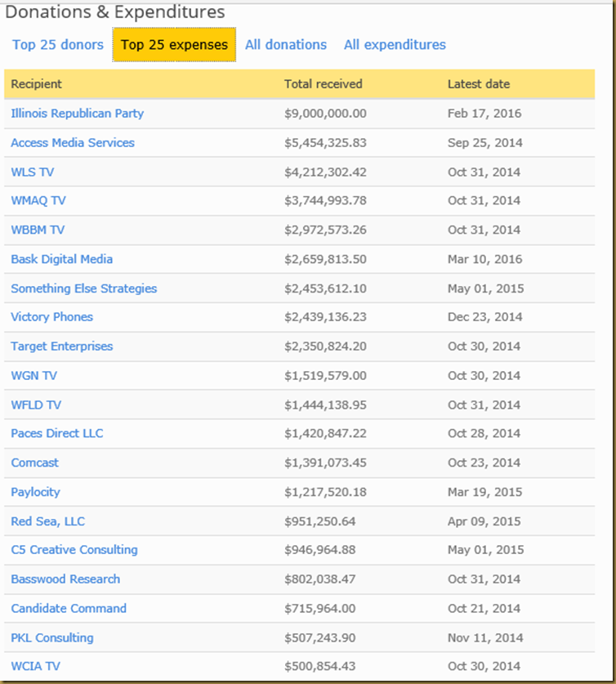The image size is (616, 684).
Task: Select the $802,038.47 amount cell
Action: tap(320, 579)
